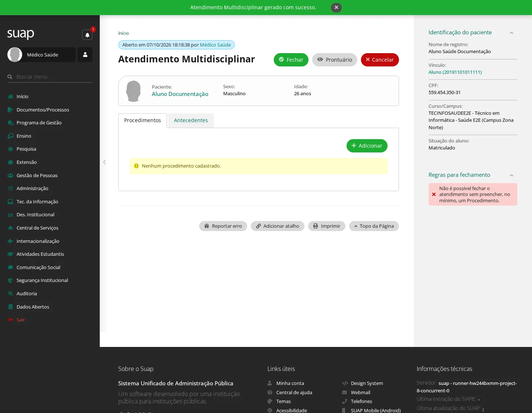This screenshot has width=532, height=413.
Task: Click Adicionar to add a procedure
Action: coord(367,146)
